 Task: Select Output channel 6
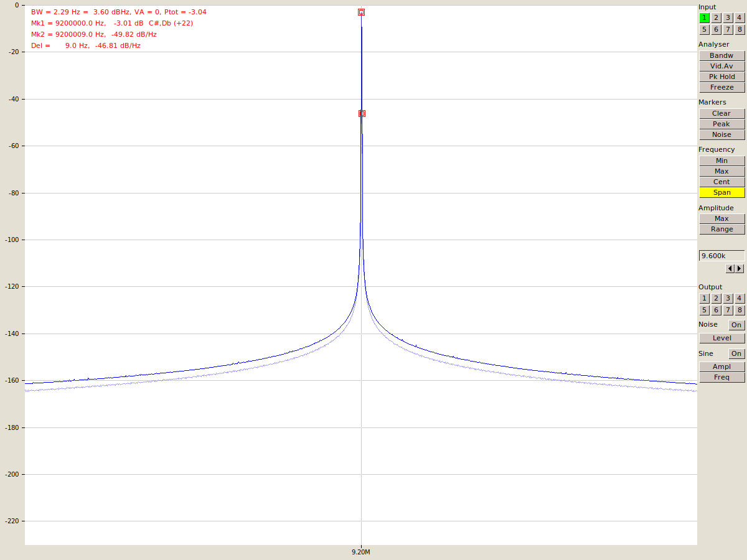click(x=716, y=310)
